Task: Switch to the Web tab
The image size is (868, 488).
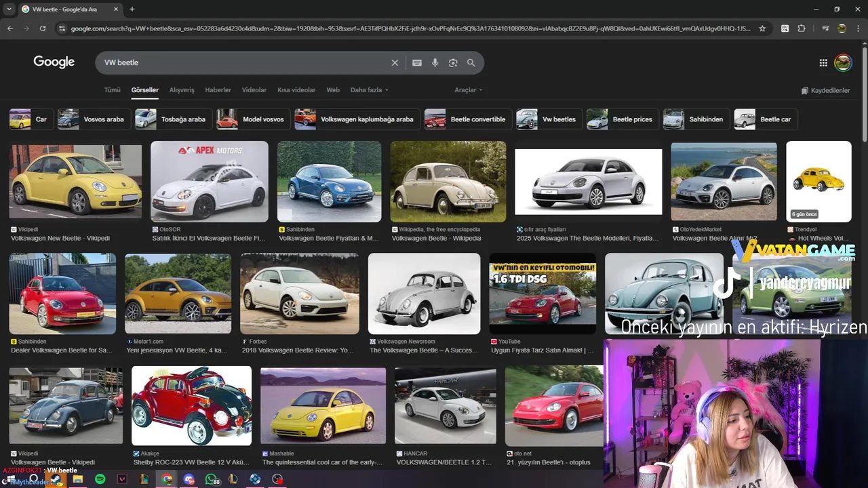Action: click(333, 90)
